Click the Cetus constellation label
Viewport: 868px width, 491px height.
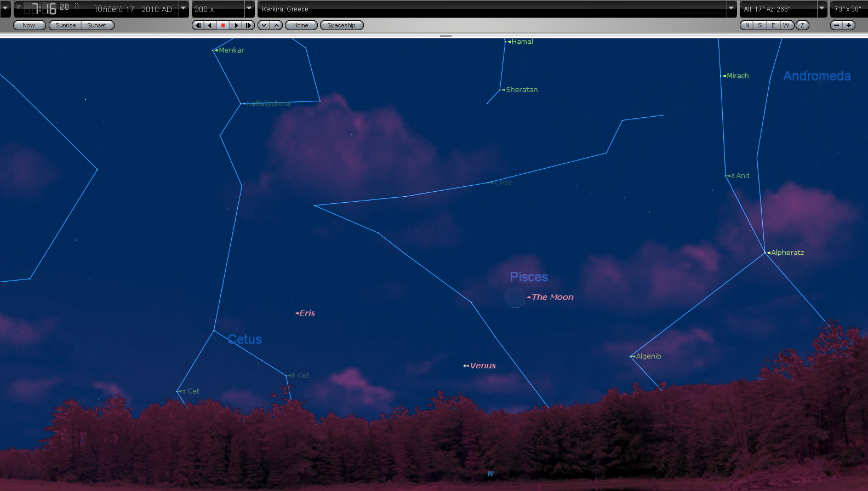(x=244, y=339)
